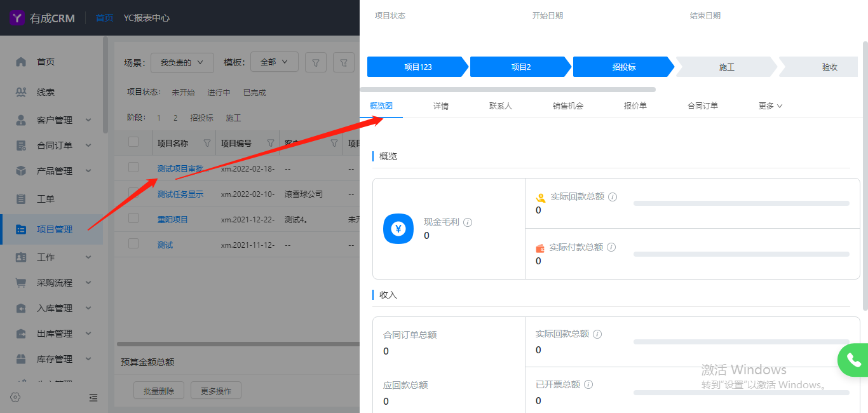Screen dimensions: 868x413
Task: Open settings gear icon in sidebar footer
Action: point(16,397)
